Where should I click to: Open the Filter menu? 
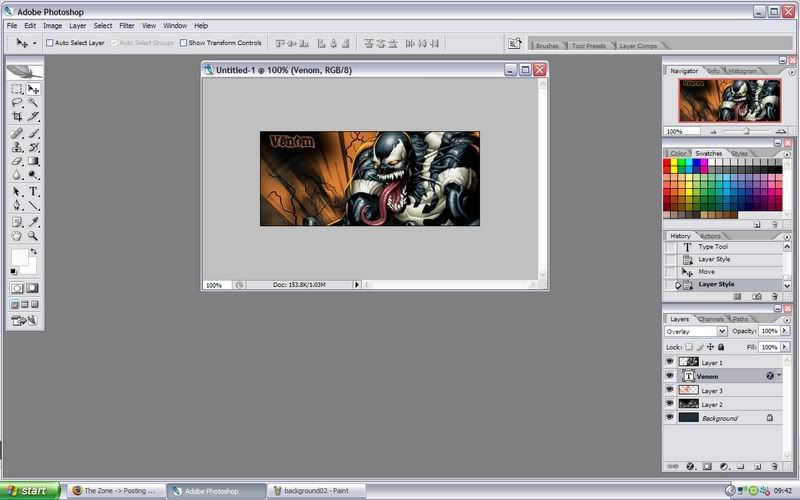127,26
